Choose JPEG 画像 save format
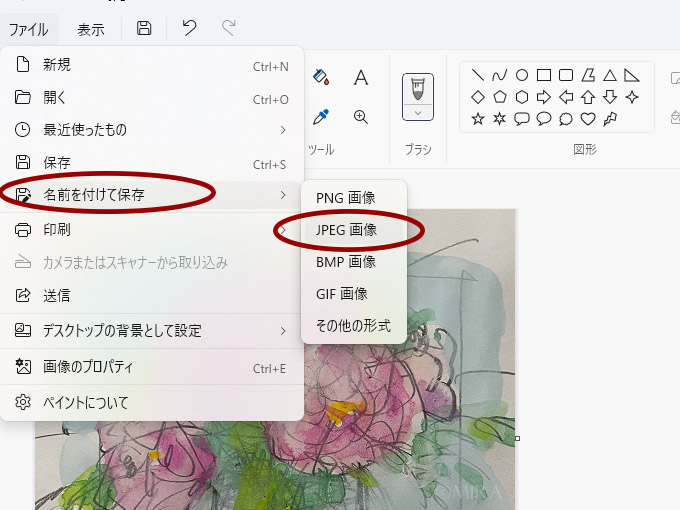The width and height of the screenshot is (680, 510). click(x=346, y=230)
